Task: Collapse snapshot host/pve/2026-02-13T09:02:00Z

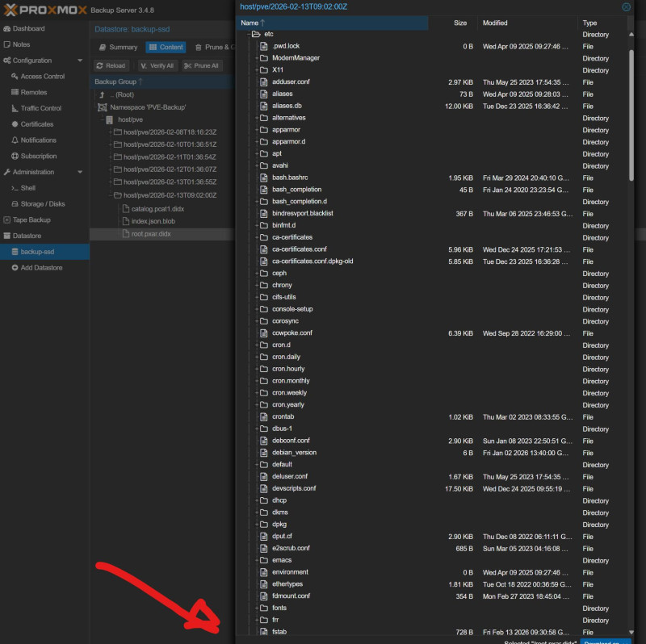Action: click(x=111, y=195)
